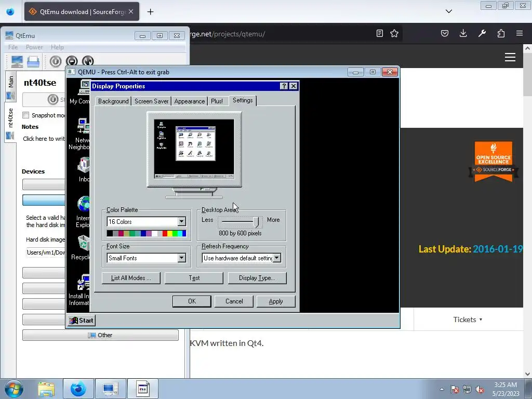Click the Apply button
The height and width of the screenshot is (399, 532).
pyautogui.click(x=276, y=301)
